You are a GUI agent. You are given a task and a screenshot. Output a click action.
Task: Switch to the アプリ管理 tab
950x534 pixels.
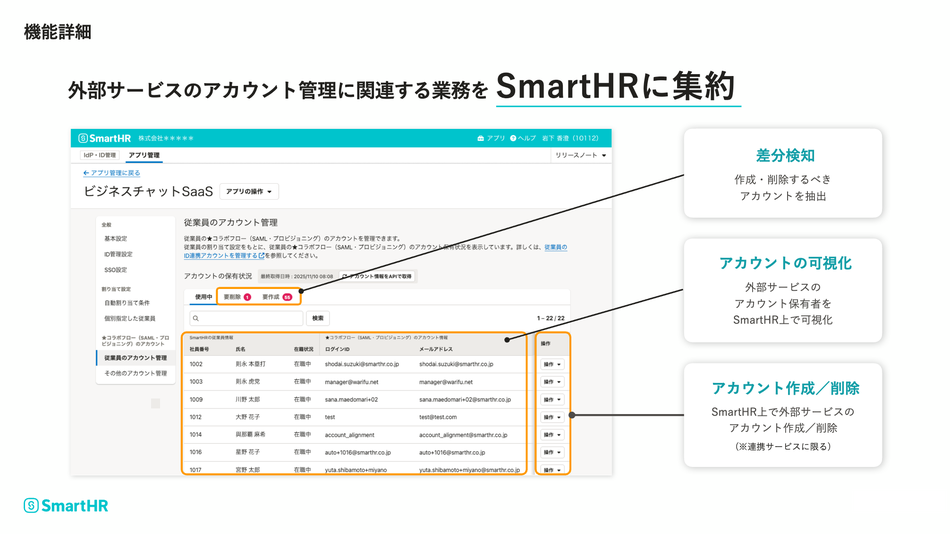(x=144, y=155)
